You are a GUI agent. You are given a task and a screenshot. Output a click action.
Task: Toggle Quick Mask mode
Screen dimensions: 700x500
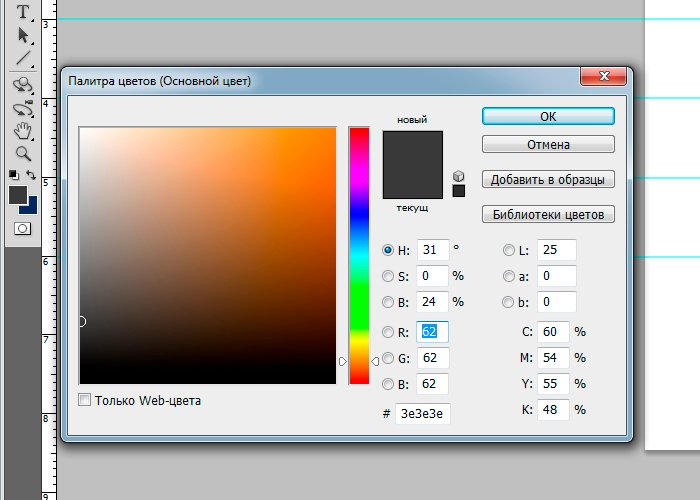[22, 228]
